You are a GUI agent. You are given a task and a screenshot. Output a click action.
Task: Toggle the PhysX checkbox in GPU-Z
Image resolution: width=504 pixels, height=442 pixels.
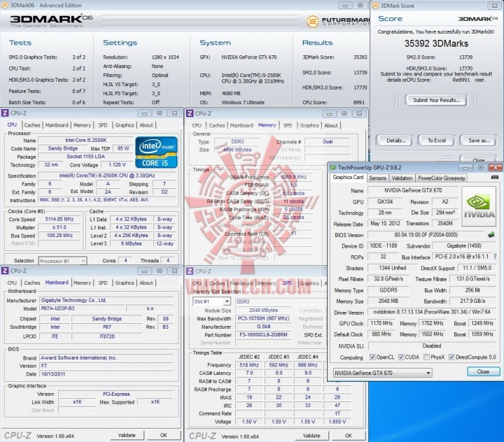[x=426, y=357]
